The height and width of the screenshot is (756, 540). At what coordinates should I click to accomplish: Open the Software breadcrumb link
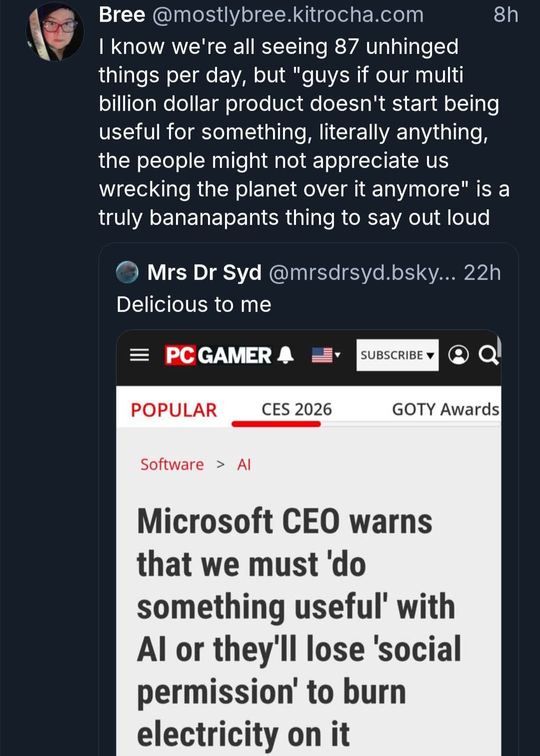(x=172, y=464)
